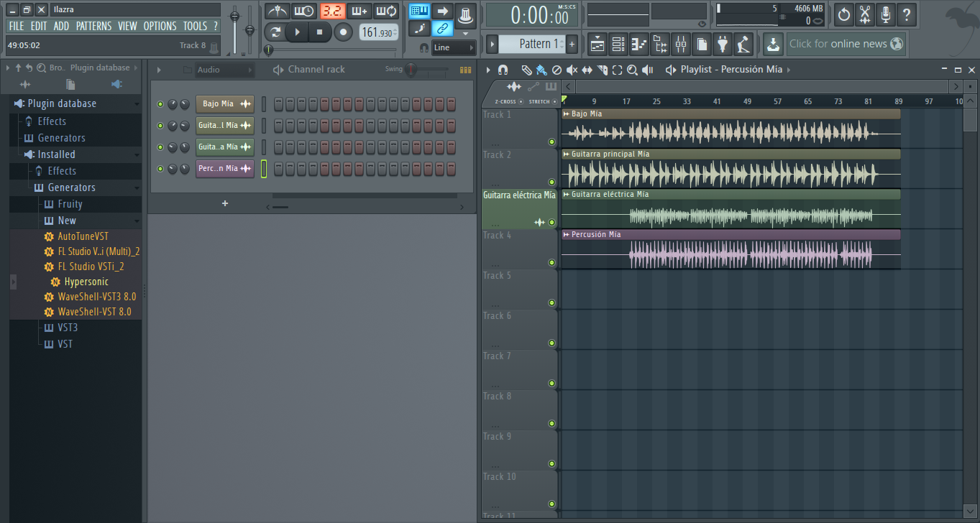Image resolution: width=980 pixels, height=523 pixels.
Task: Mute the Bajo Mía channel
Action: pyautogui.click(x=160, y=104)
